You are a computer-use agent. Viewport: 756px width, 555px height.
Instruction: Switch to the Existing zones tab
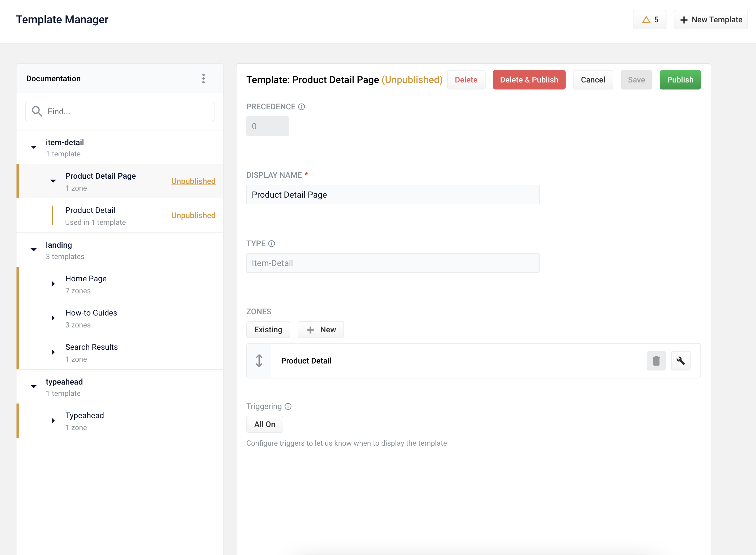[268, 329]
